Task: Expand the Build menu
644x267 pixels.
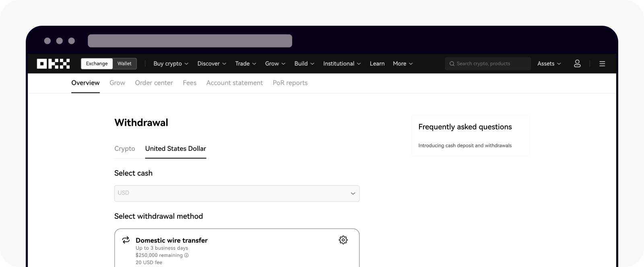Action: pyautogui.click(x=304, y=64)
